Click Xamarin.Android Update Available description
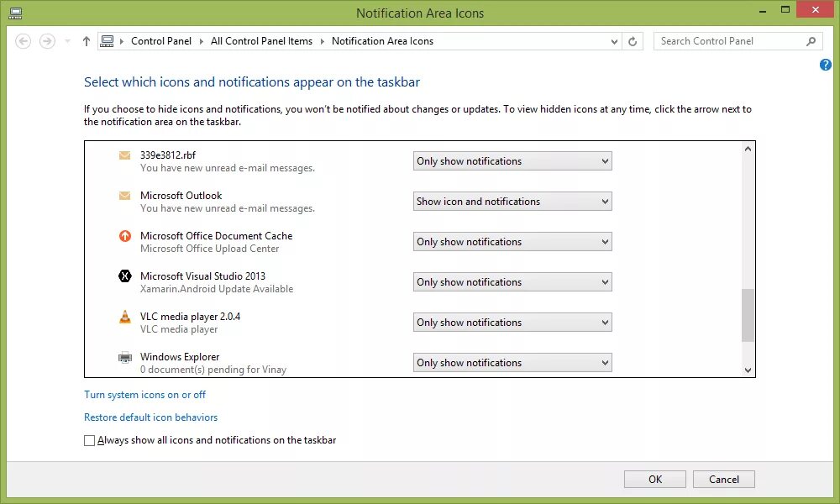840x504 pixels. tap(217, 289)
